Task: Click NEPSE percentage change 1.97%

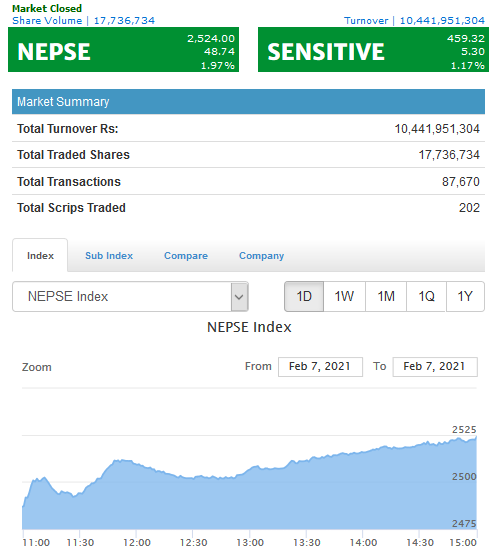Action: click(x=218, y=65)
